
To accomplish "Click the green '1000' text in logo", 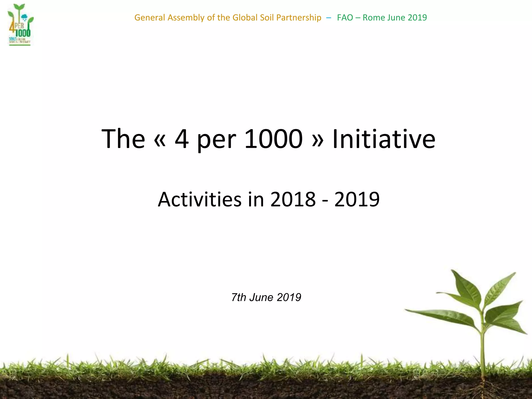I will (x=23, y=33).
